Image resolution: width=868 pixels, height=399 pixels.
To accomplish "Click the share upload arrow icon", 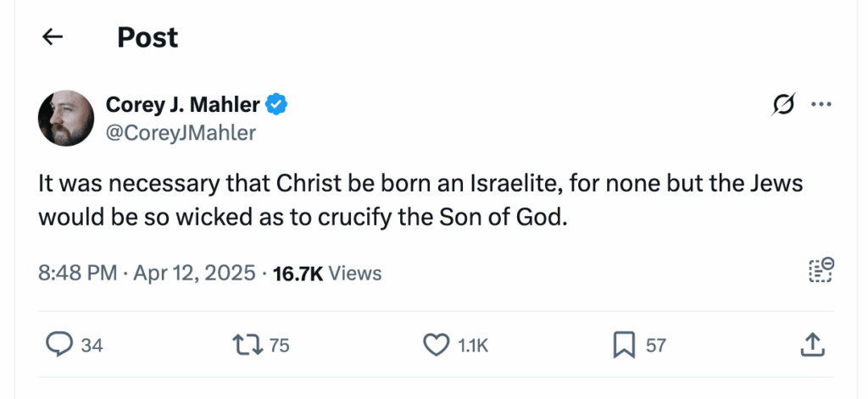I will pyautogui.click(x=811, y=345).
